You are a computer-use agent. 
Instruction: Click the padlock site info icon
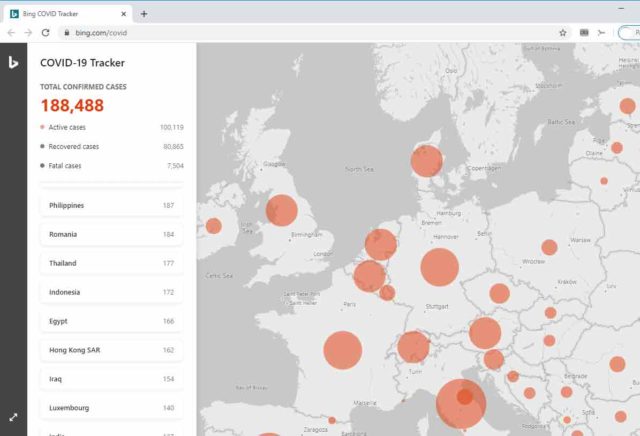[67, 33]
